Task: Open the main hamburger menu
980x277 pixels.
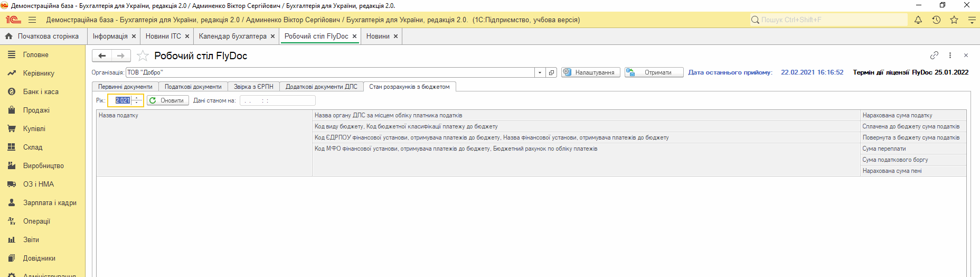Action: 32,20
